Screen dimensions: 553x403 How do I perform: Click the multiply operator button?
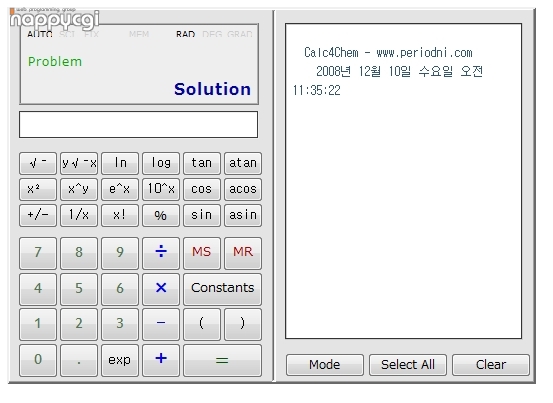point(161,289)
